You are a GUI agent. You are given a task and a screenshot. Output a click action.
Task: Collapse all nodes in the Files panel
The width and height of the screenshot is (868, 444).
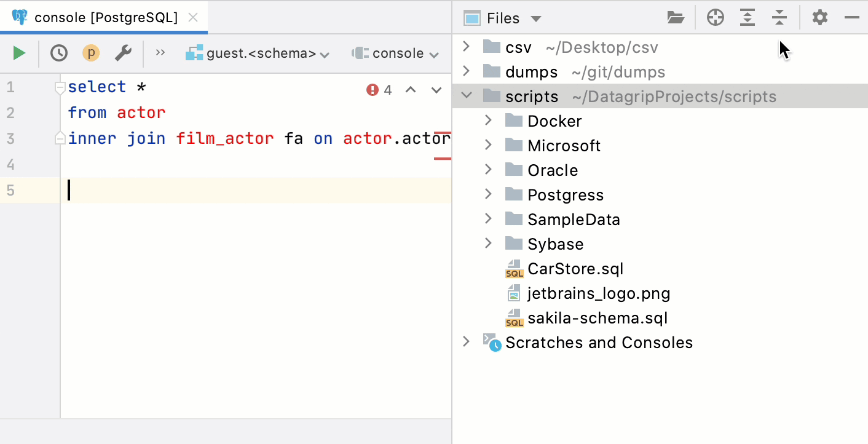point(779,17)
